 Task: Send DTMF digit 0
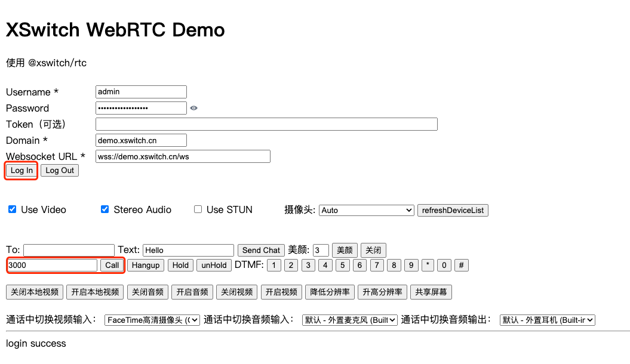(444, 266)
